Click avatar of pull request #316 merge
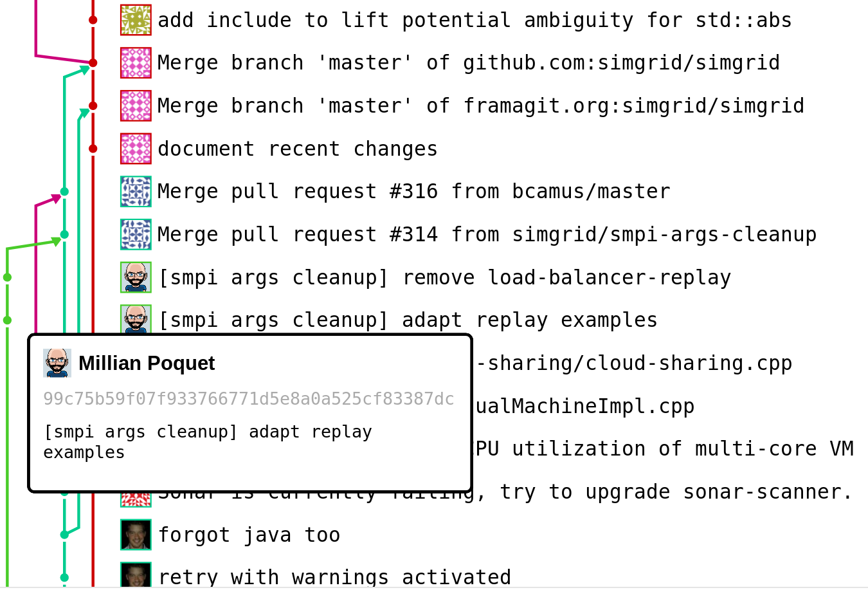This screenshot has width=868, height=590. tap(136, 192)
